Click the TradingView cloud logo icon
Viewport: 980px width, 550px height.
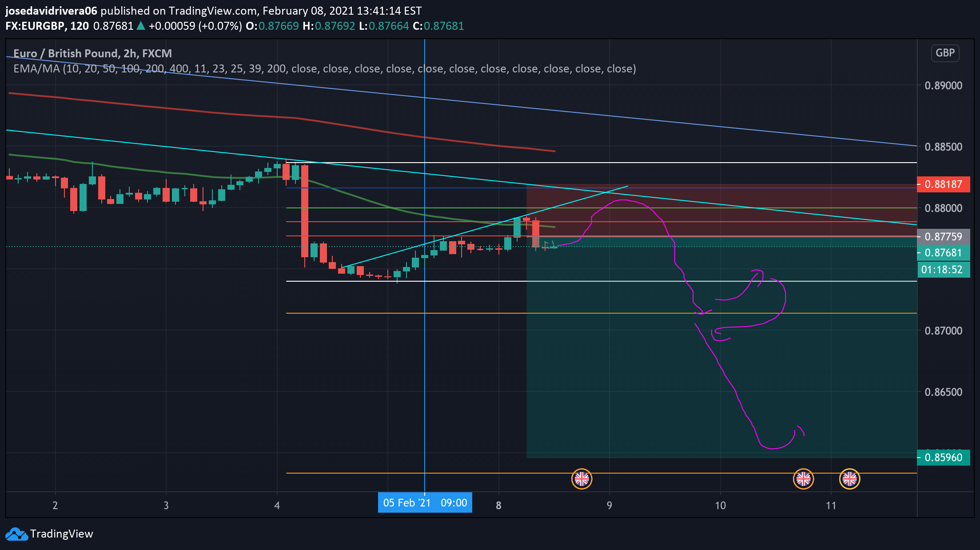pyautogui.click(x=17, y=534)
